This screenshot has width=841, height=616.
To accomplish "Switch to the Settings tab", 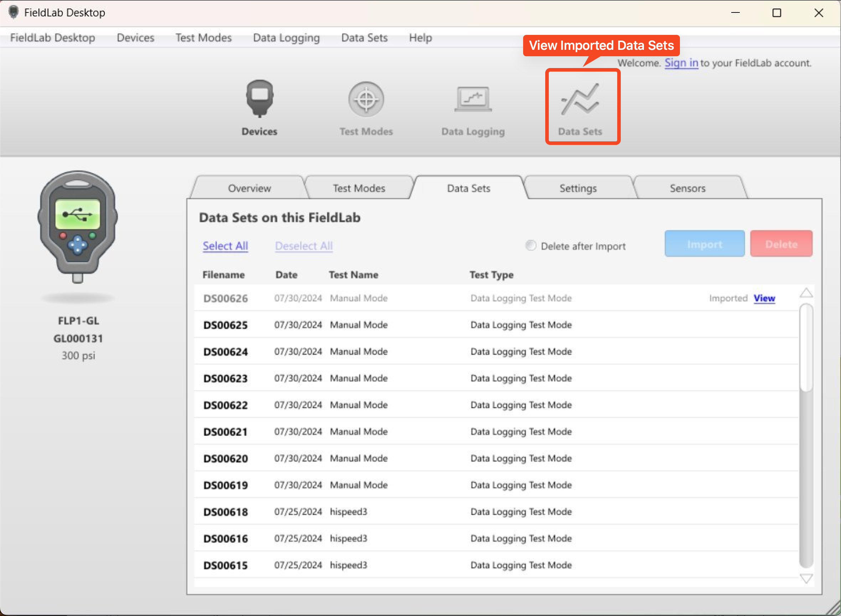I will 578,188.
